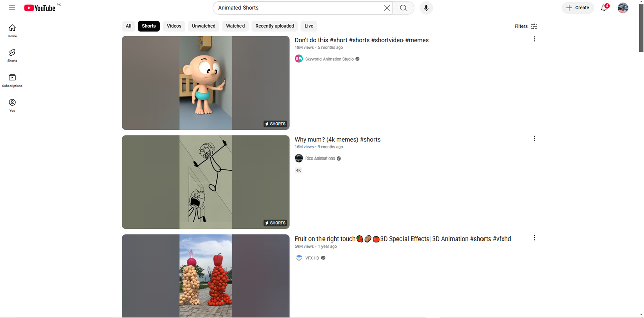Viewport: 644px width, 318px height.
Task: Click the Create button
Action: pos(578,8)
